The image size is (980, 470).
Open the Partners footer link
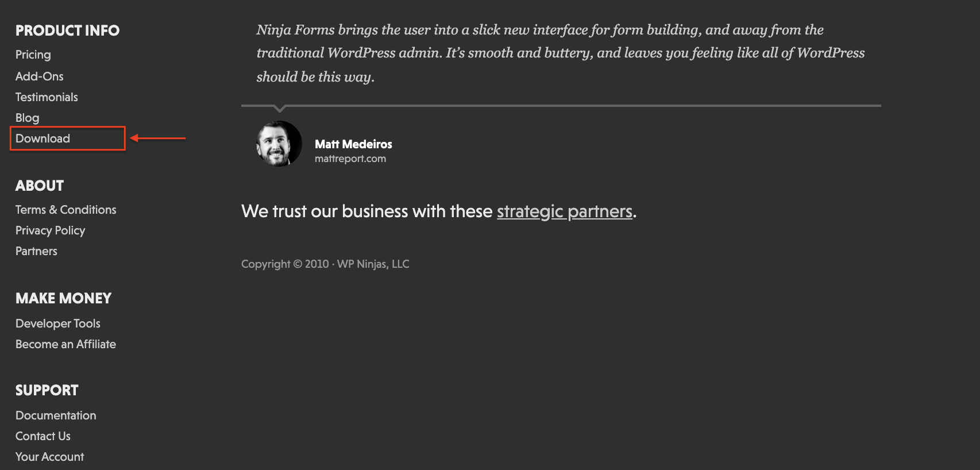(37, 251)
